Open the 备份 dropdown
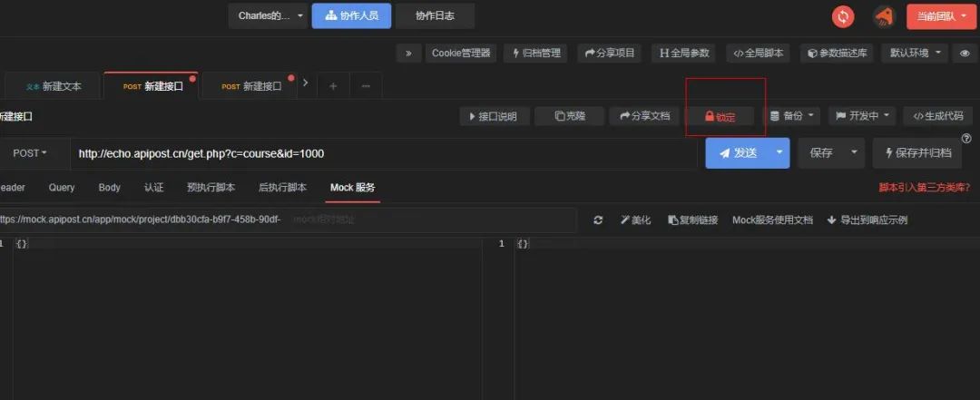980x400 pixels. click(x=792, y=116)
